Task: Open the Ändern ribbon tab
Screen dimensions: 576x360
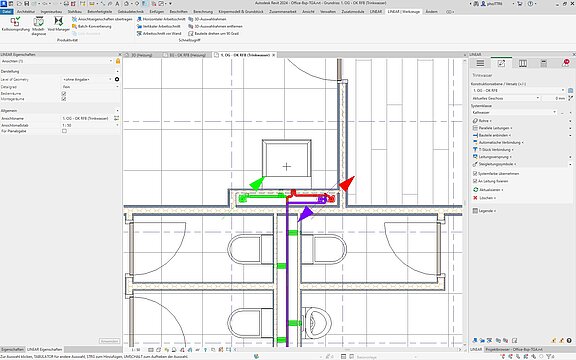Action: (431, 12)
